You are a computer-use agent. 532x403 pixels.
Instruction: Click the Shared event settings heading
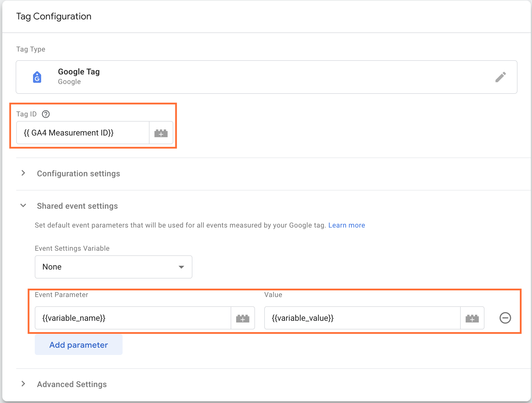pyautogui.click(x=77, y=206)
